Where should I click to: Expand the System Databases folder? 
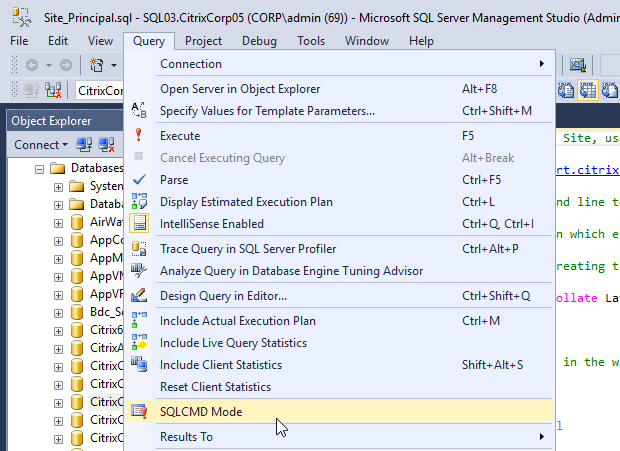[x=58, y=187]
